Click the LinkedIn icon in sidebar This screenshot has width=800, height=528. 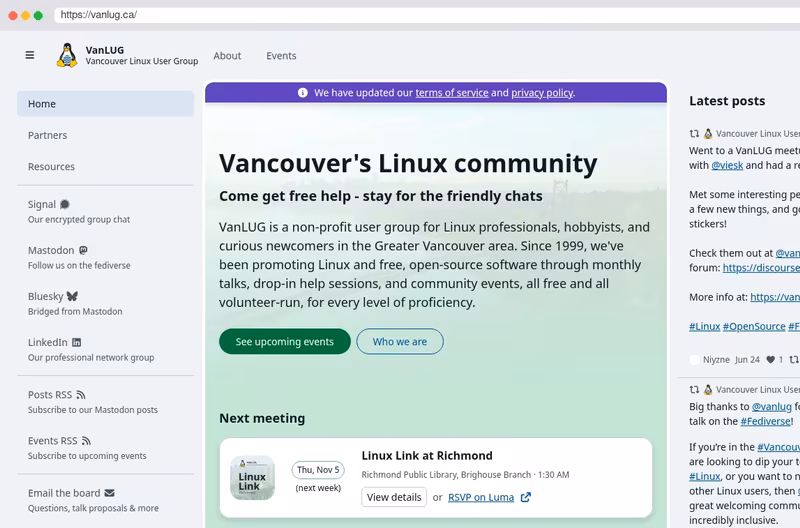tap(77, 342)
